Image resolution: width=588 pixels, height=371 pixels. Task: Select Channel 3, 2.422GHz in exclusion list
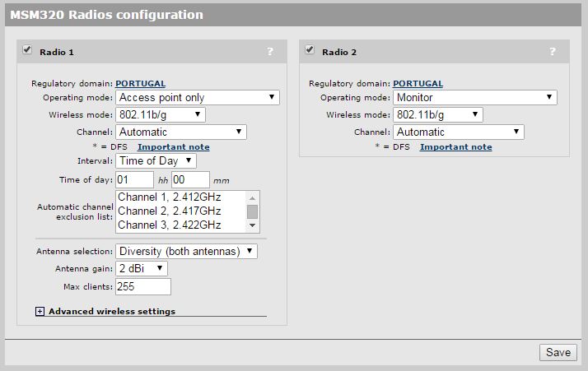pyautogui.click(x=180, y=225)
